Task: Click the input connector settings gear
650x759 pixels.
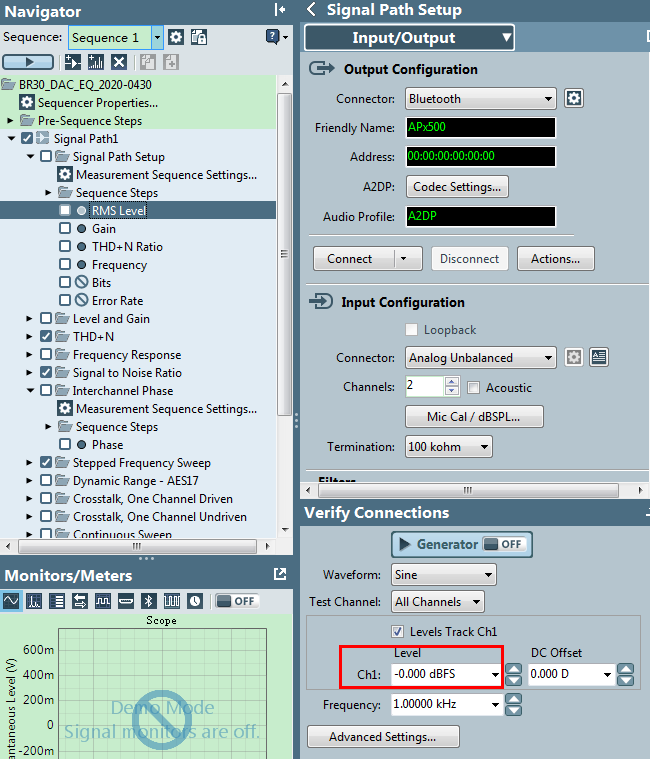Action: point(574,357)
